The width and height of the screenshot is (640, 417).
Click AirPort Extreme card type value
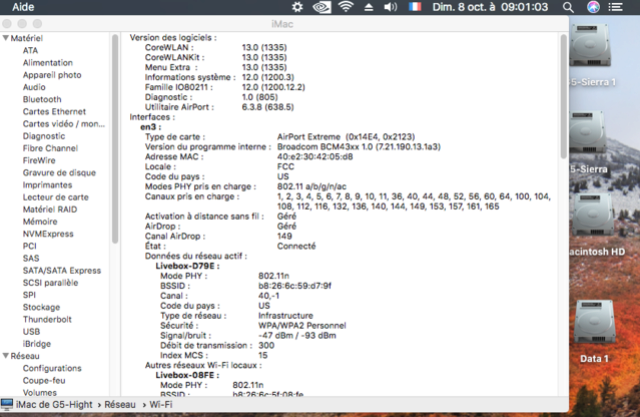click(346, 137)
